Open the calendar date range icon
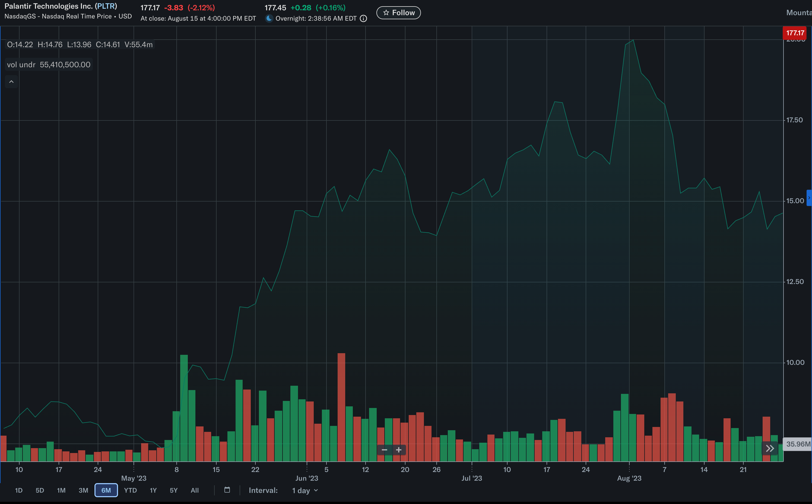 227,490
